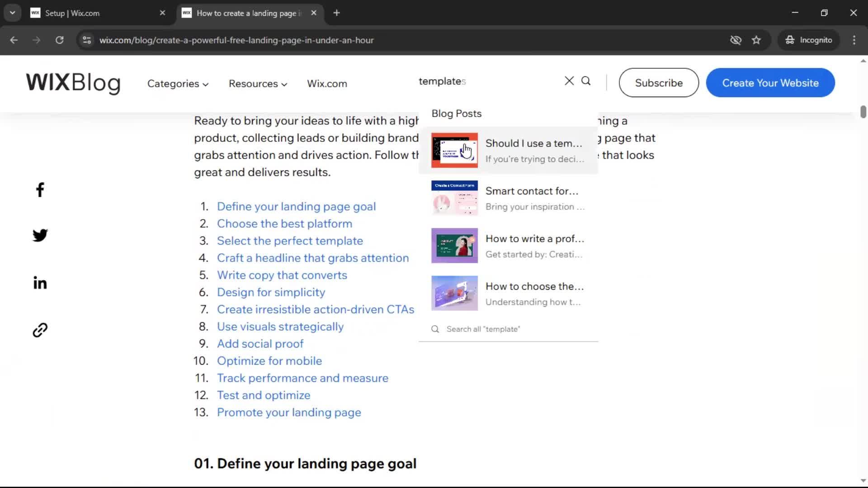Click the page vertical scrollbar thumb
Viewport: 868px width, 488px height.
pos(863,112)
